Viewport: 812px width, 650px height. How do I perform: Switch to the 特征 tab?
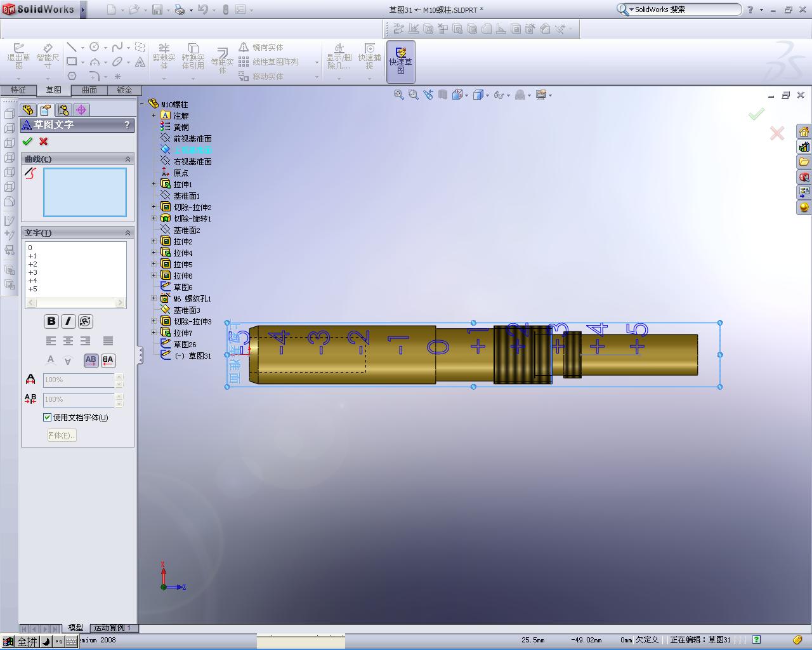[x=18, y=90]
